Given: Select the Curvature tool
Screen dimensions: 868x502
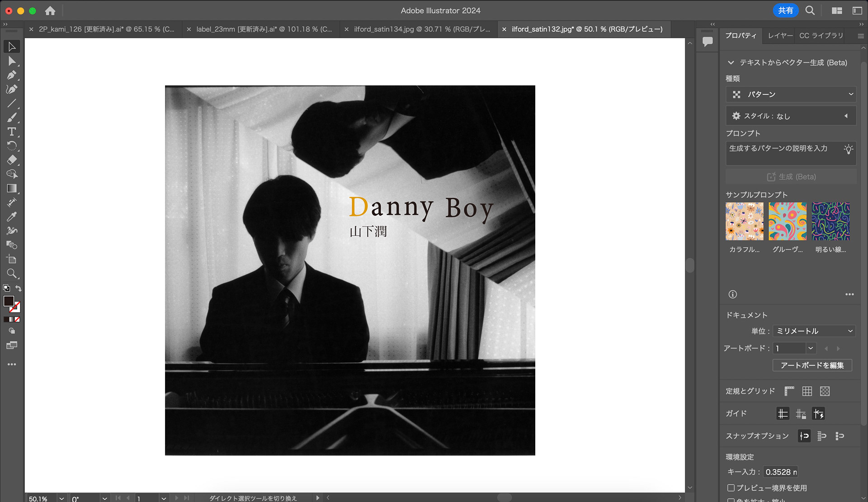Looking at the screenshot, I should point(12,90).
